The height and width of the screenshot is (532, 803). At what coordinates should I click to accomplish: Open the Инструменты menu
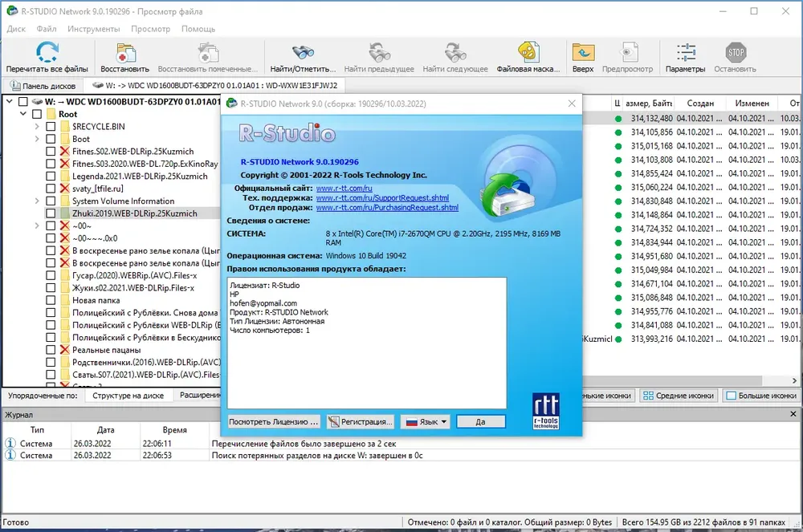pos(94,29)
